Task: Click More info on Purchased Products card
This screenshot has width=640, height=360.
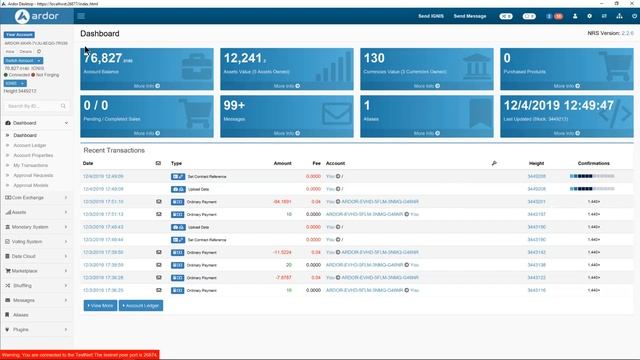Action: point(567,86)
